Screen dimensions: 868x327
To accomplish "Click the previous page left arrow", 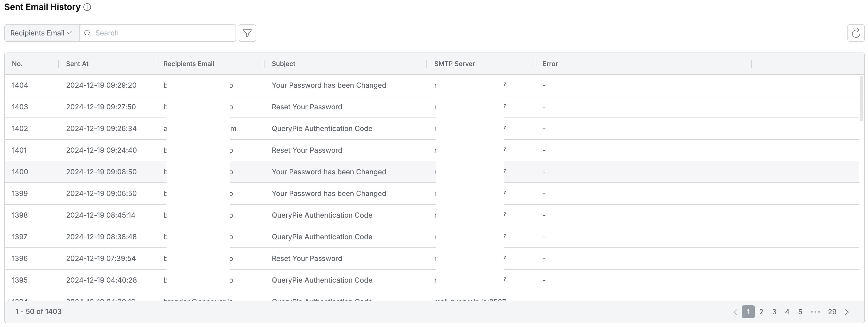I will click(x=735, y=312).
